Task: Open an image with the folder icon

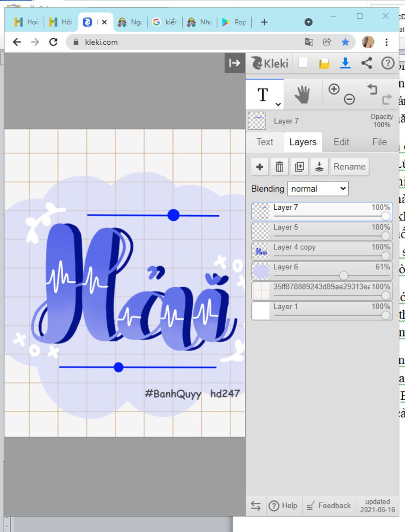Action: (324, 63)
